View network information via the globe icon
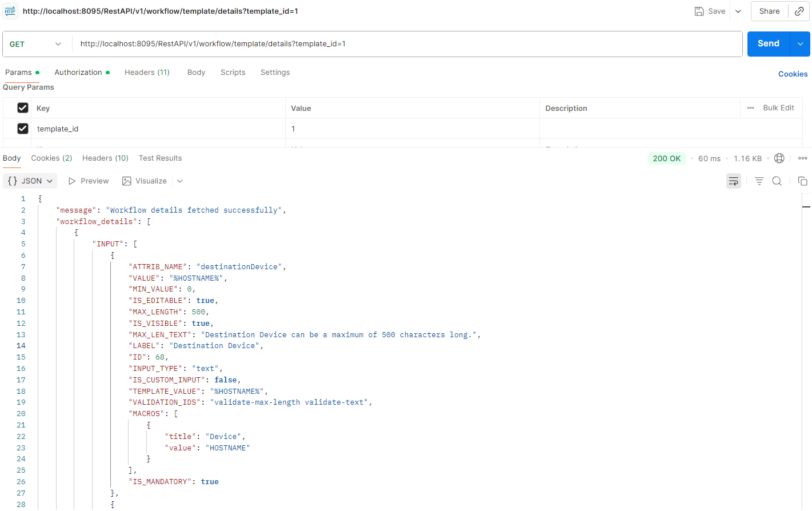 pos(779,158)
